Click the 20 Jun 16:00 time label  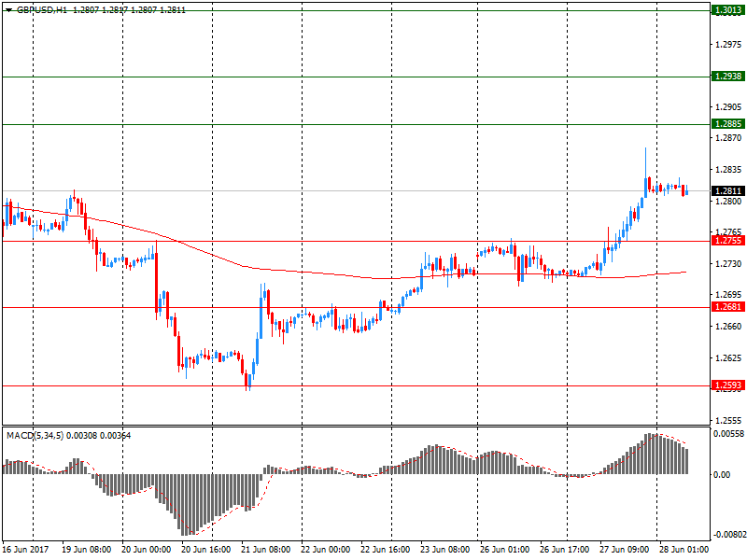pyautogui.click(x=205, y=550)
